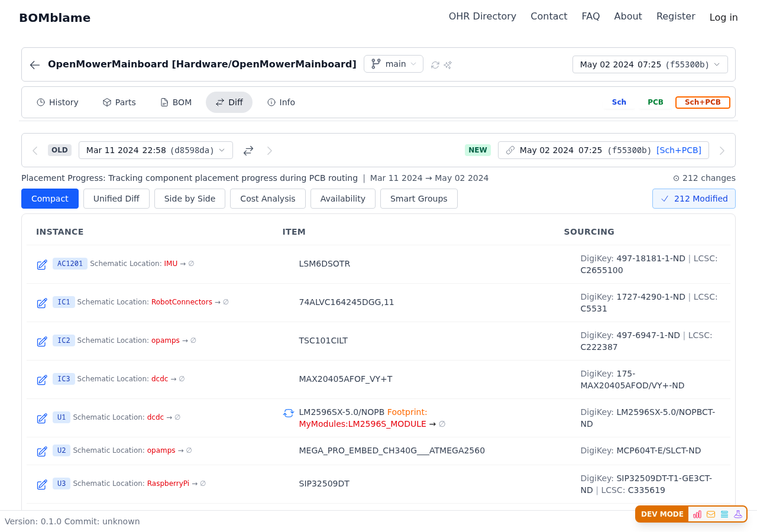Swap old and new revisions with arrows icon

click(x=248, y=151)
